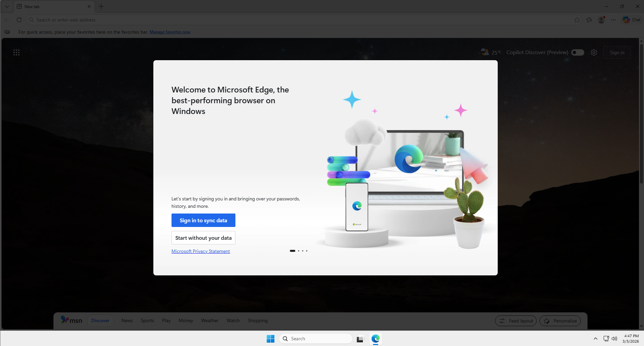Click the Sign in button on page
This screenshot has width=644, height=346.
coord(617,52)
